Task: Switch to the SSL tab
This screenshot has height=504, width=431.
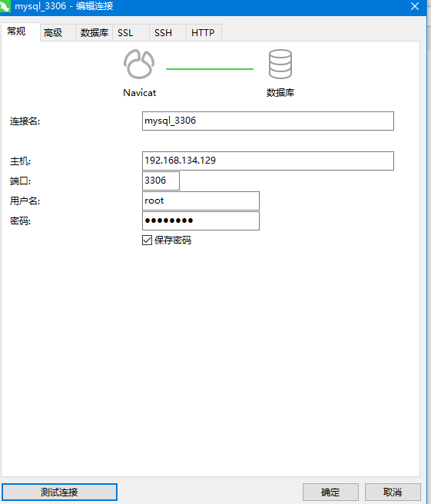Action: [x=131, y=32]
